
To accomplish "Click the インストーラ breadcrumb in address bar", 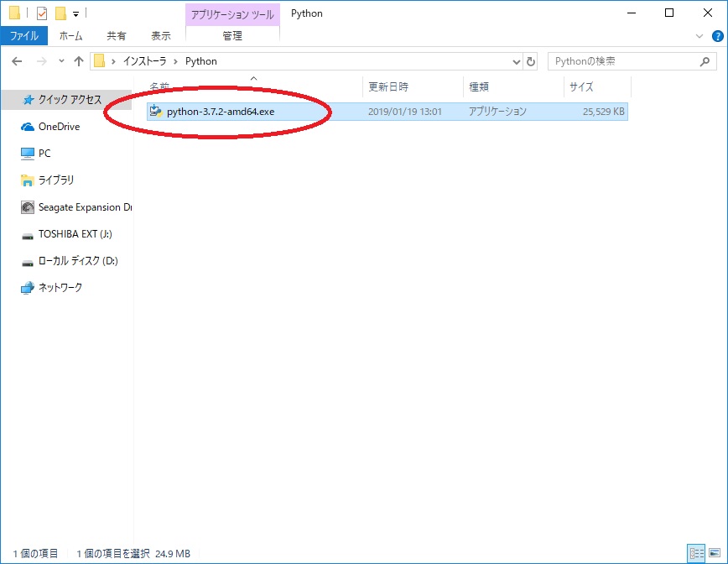I will click(x=144, y=61).
